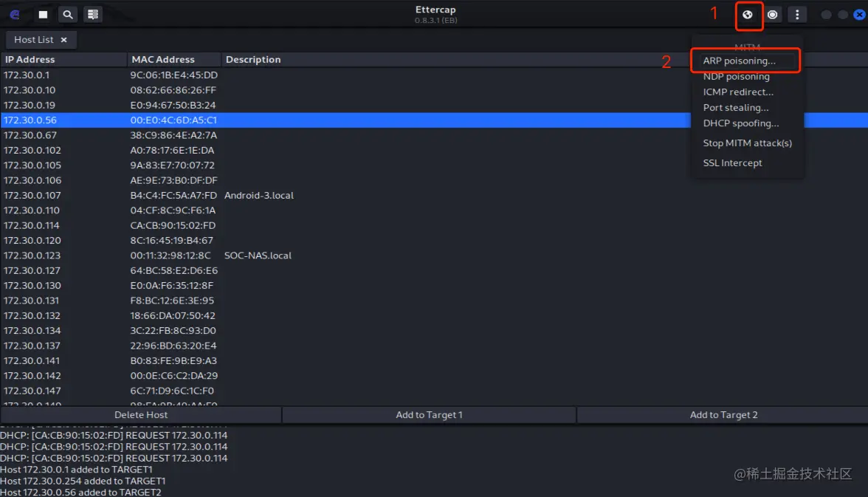Select host row 172.30.0.120
The image size is (868, 497).
click(x=434, y=241)
